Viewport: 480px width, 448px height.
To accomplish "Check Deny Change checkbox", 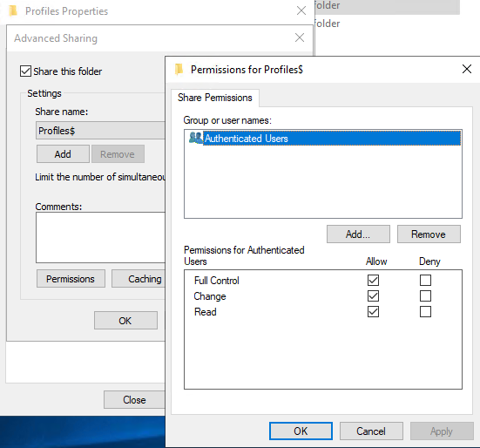I will 425,295.
